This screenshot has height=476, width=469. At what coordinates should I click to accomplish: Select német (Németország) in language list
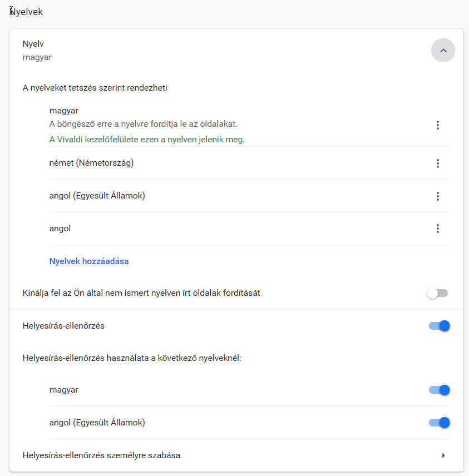(91, 163)
